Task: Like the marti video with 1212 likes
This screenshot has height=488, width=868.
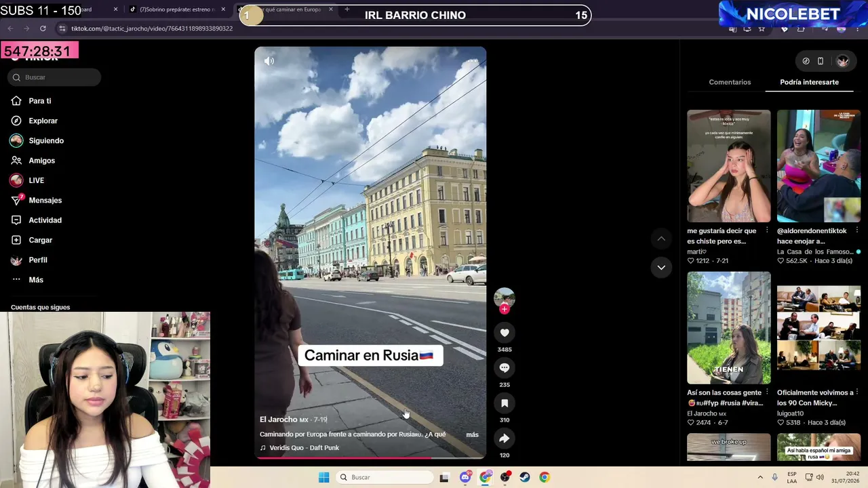Action: coord(691,261)
